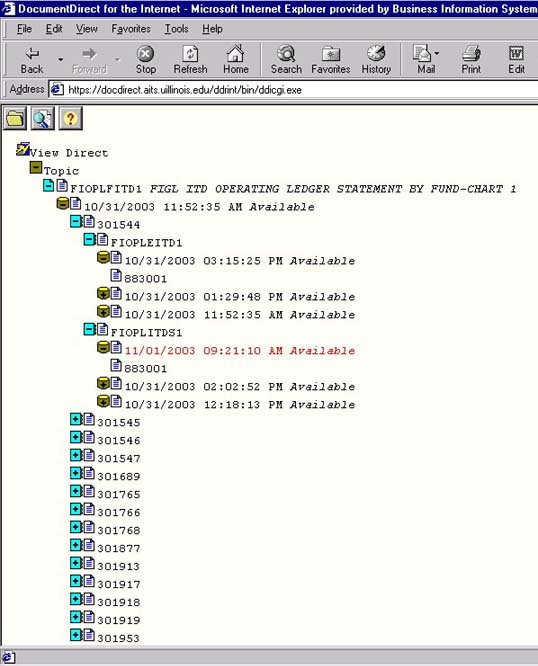
Task: Open the 10/31/2003 02:02:52 PM Available link
Action: [x=240, y=387]
